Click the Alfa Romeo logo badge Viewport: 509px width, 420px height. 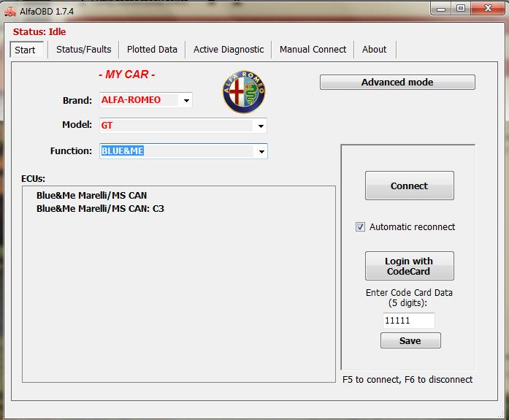(244, 92)
